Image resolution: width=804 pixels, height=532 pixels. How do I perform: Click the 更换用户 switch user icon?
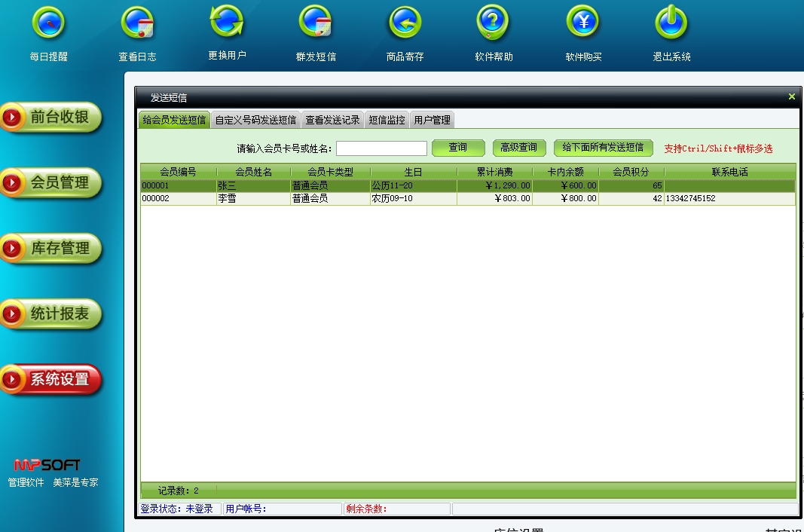click(x=227, y=22)
